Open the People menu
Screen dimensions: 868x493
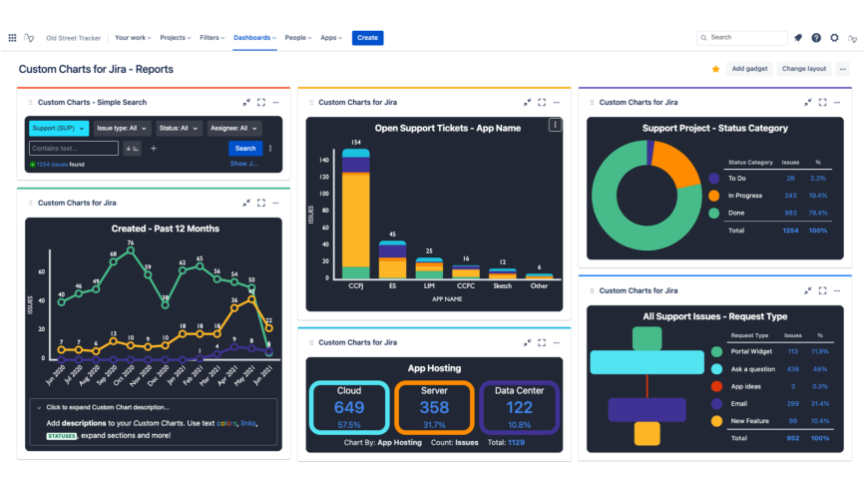[x=298, y=38]
